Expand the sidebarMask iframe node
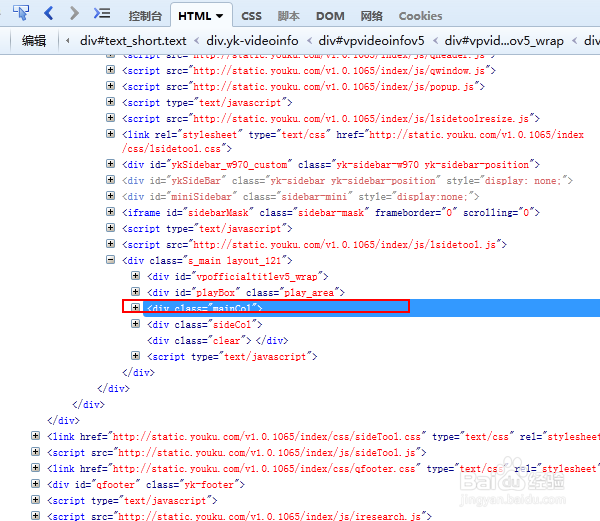This screenshot has height=521, width=600. tap(111, 212)
